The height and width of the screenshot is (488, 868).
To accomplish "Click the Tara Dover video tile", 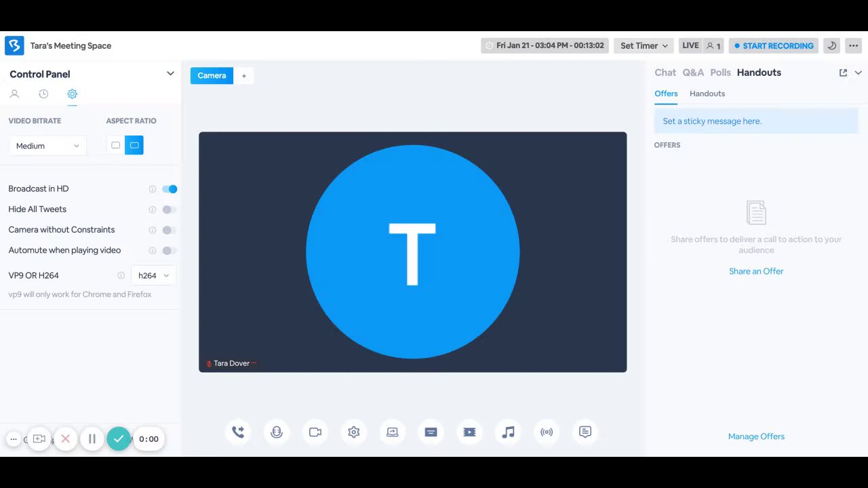I will coord(412,251).
